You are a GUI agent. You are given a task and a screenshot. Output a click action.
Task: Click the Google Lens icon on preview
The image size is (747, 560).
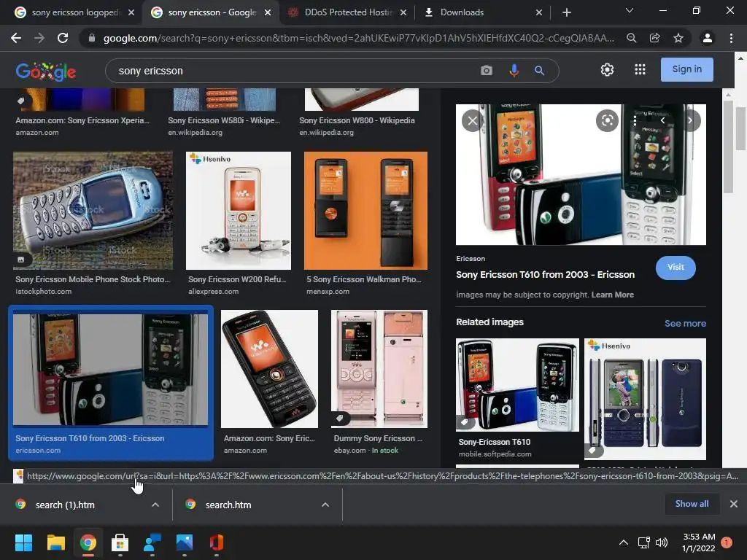[607, 120]
